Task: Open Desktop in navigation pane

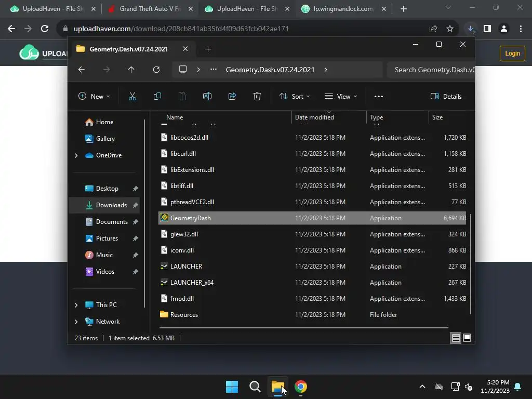Action: point(104,189)
